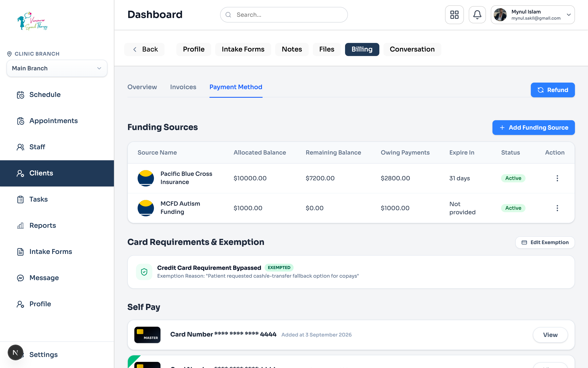Click the MCFD Autism Funding logo
This screenshot has height=368, width=588.
(x=146, y=208)
